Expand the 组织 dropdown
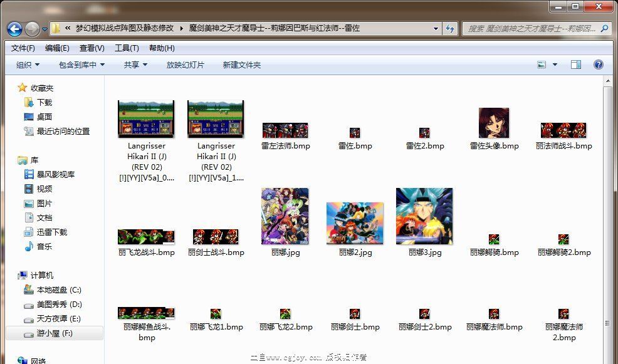 28,65
